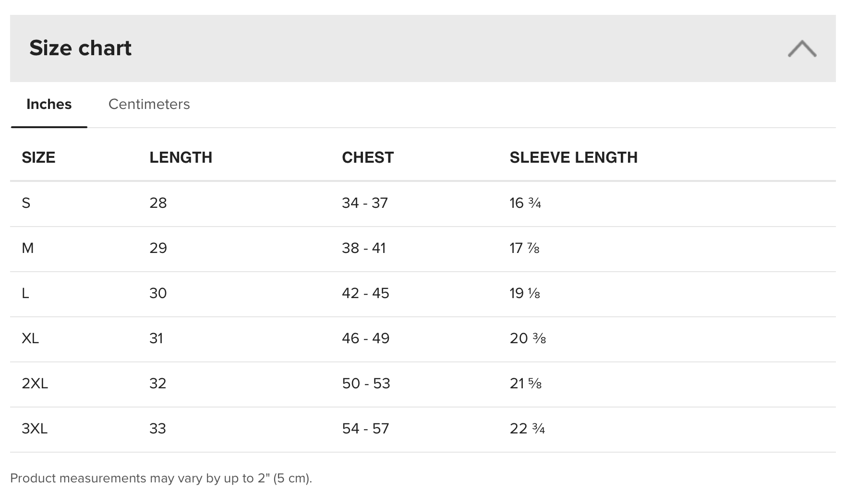Click the SLEEVE LENGTH column header
The height and width of the screenshot is (504, 846).
573,157
